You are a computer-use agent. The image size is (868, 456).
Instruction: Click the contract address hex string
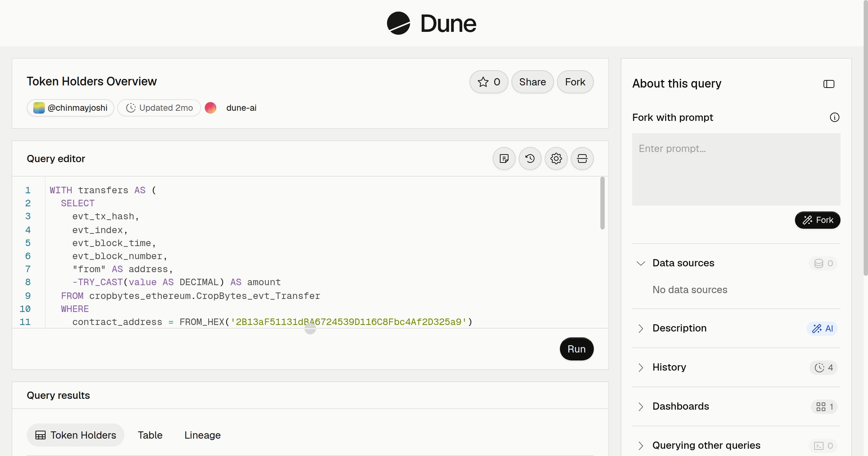349,322
